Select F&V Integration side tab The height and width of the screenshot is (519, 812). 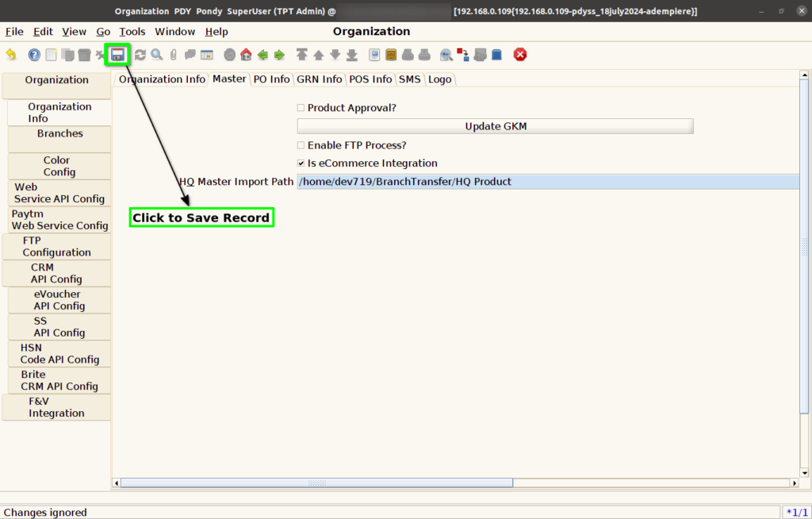pyautogui.click(x=57, y=407)
